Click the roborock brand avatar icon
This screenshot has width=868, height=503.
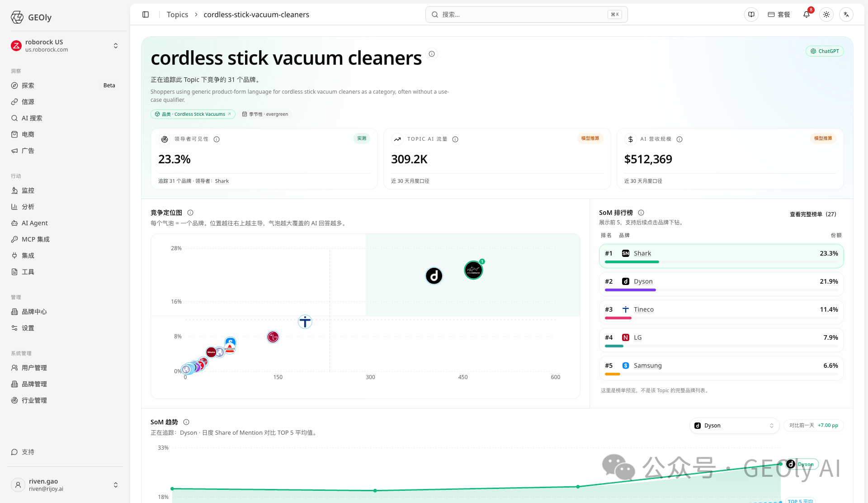[x=16, y=46]
